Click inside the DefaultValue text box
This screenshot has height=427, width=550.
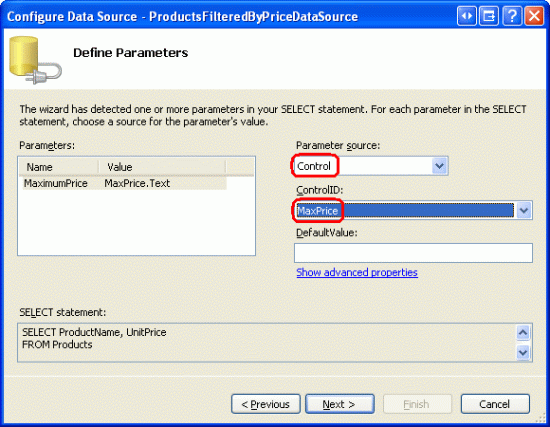tap(413, 253)
